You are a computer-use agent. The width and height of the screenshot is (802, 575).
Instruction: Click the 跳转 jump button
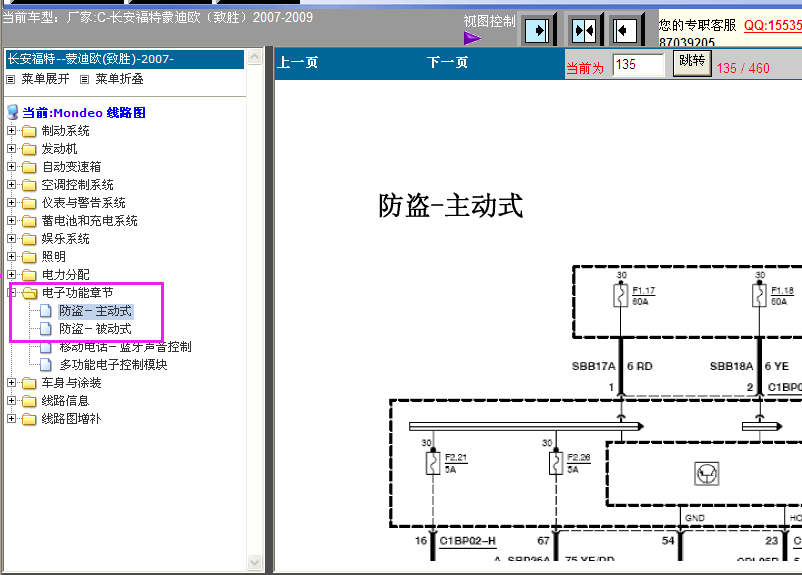[692, 63]
